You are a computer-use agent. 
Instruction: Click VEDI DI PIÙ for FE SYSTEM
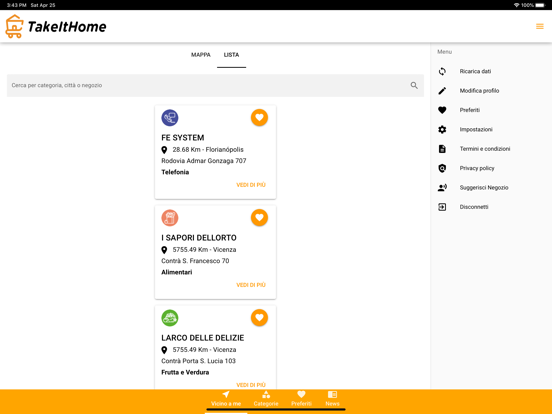coord(251,185)
